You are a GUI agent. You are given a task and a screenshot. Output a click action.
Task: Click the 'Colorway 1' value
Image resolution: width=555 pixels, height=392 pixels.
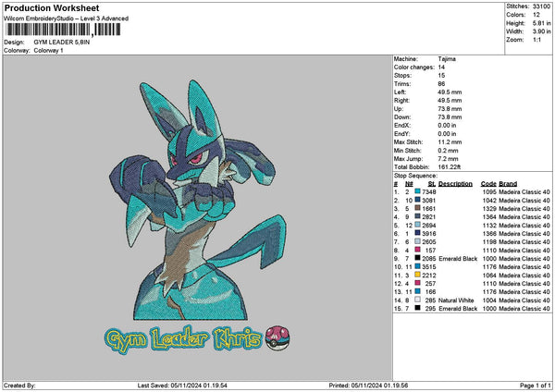48,51
